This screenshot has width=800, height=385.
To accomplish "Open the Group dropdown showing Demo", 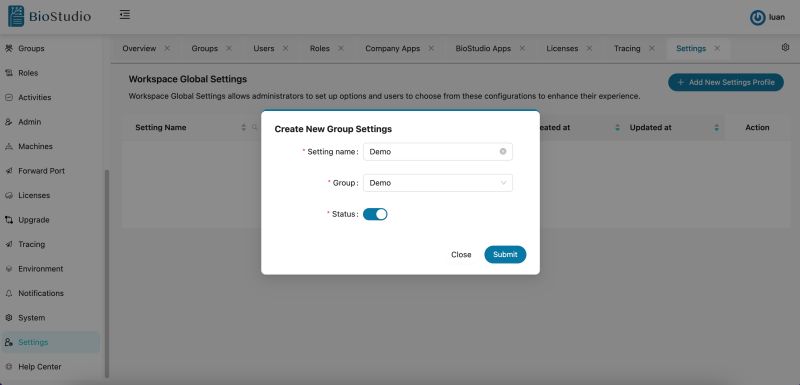I will point(438,183).
